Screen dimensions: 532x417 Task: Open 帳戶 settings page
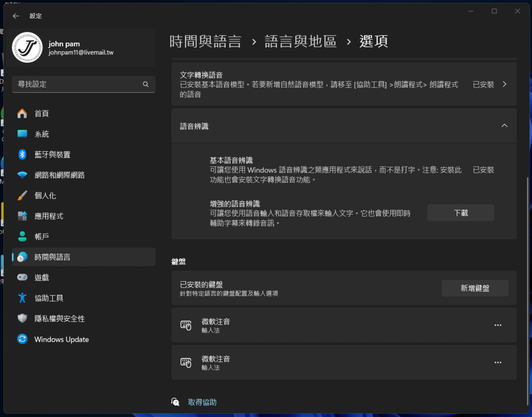coord(84,237)
